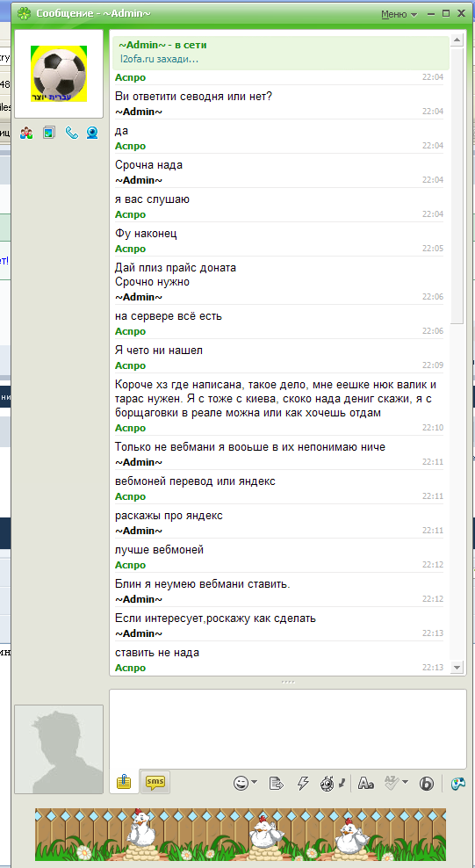The image size is (475, 868).
Task: Click the message 'Фу наконец'
Action: click(x=146, y=234)
